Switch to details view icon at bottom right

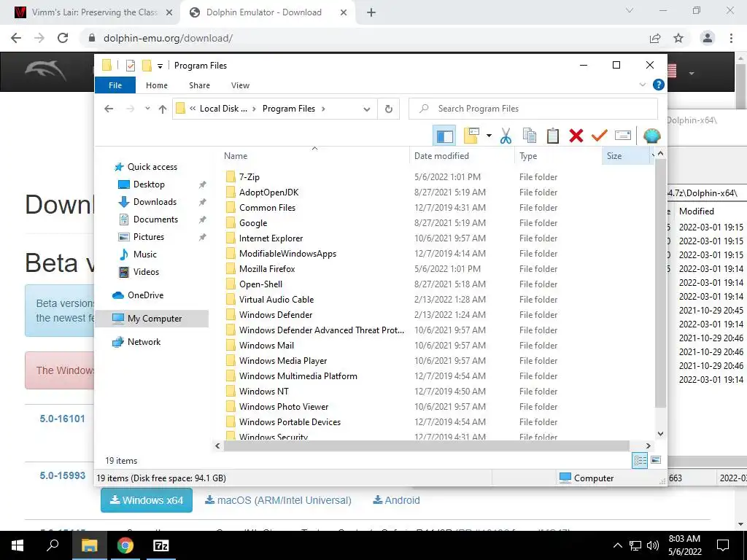click(x=640, y=460)
